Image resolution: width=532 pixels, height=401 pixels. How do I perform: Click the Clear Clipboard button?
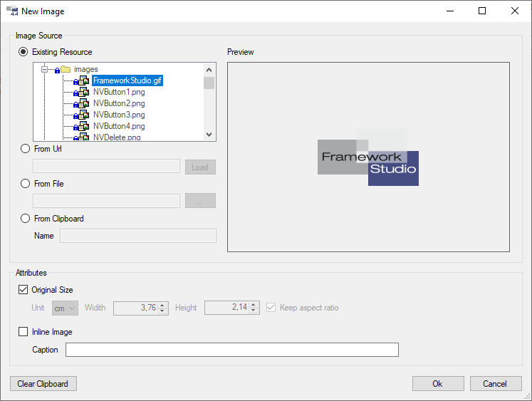pyautogui.click(x=43, y=383)
